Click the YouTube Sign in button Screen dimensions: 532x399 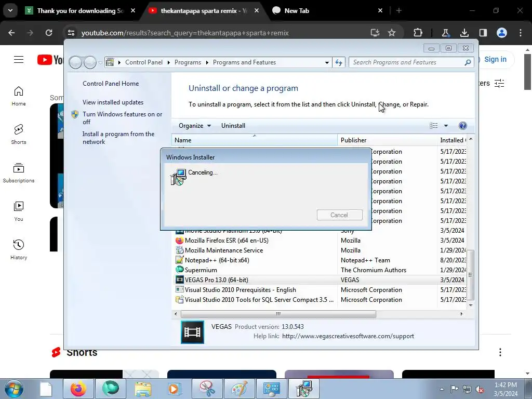[495, 59]
